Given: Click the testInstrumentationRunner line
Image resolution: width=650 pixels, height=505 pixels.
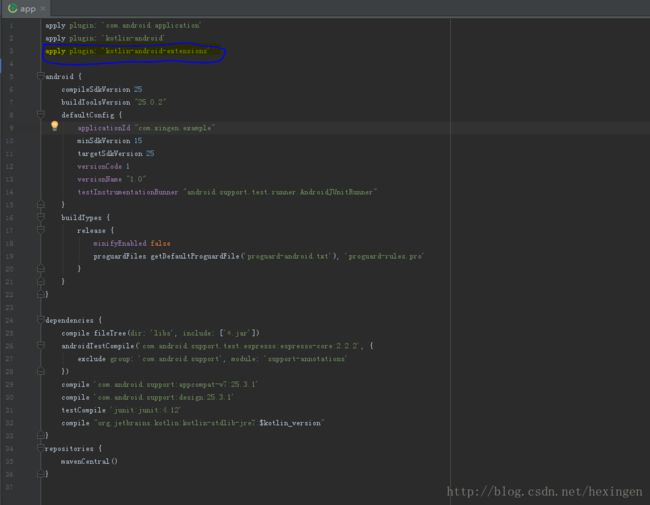Looking at the screenshot, I should tap(227, 192).
